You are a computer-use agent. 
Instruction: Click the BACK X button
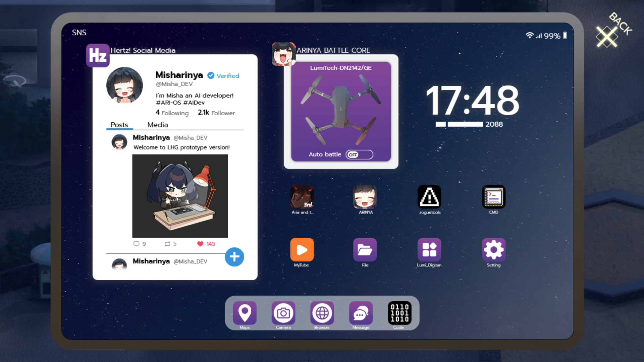pyautogui.click(x=607, y=37)
